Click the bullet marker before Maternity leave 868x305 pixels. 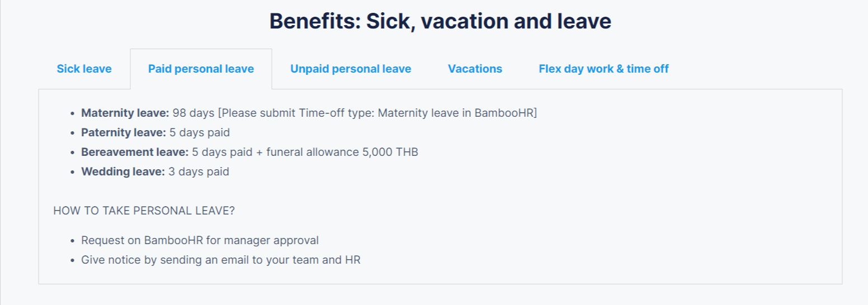tap(73, 113)
